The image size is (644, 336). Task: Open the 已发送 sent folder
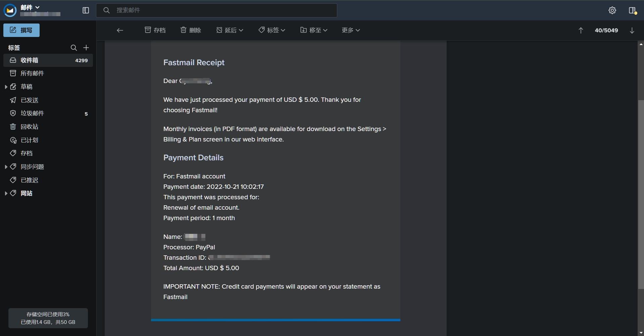click(48, 100)
